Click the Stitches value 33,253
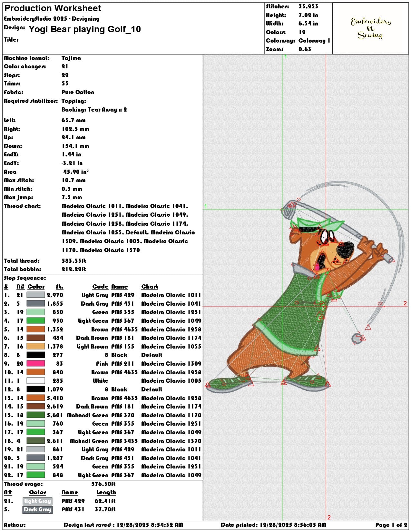411x532 pixels. [308, 6]
